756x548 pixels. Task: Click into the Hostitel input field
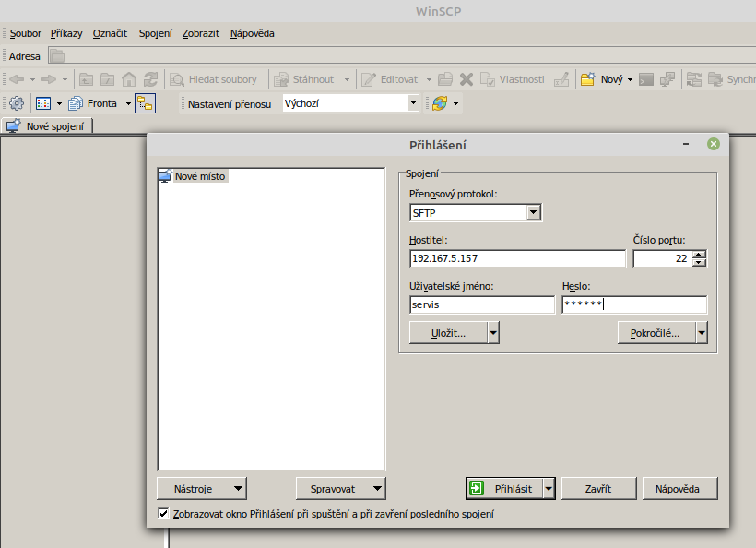(x=516, y=258)
